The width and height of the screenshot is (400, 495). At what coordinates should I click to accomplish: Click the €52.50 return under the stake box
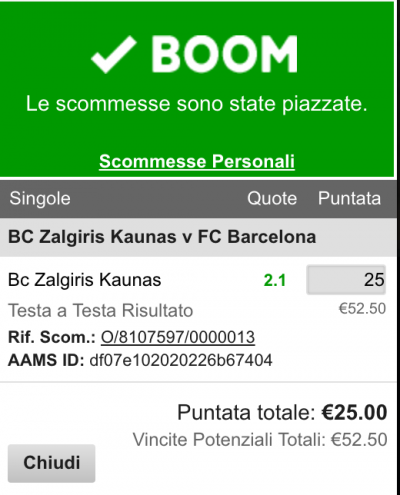click(362, 309)
